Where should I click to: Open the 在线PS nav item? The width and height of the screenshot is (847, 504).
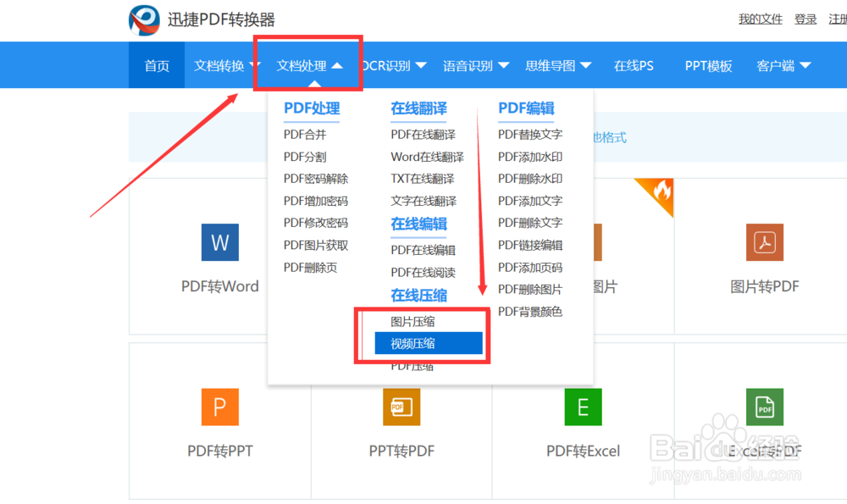point(634,66)
